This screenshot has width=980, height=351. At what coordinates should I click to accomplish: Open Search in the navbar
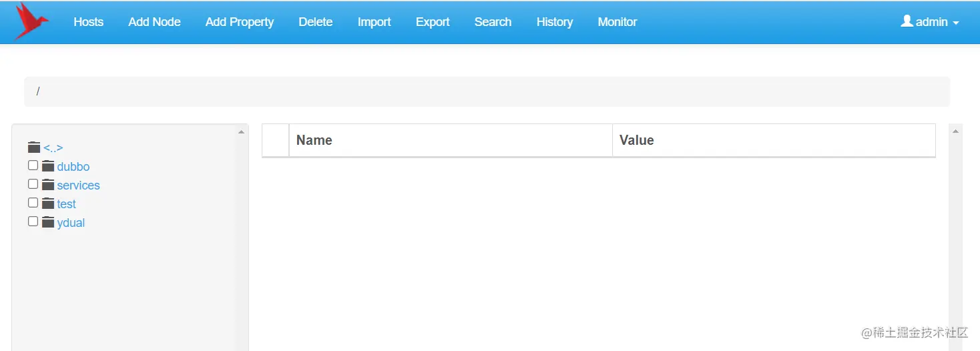click(x=493, y=22)
